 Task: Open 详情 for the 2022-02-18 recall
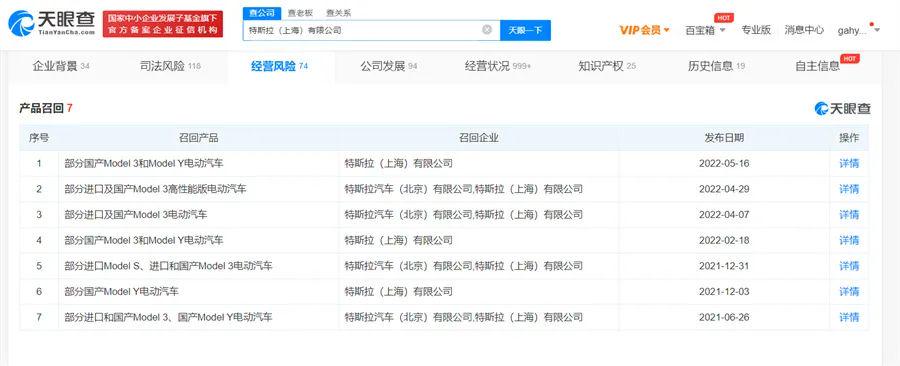click(849, 240)
